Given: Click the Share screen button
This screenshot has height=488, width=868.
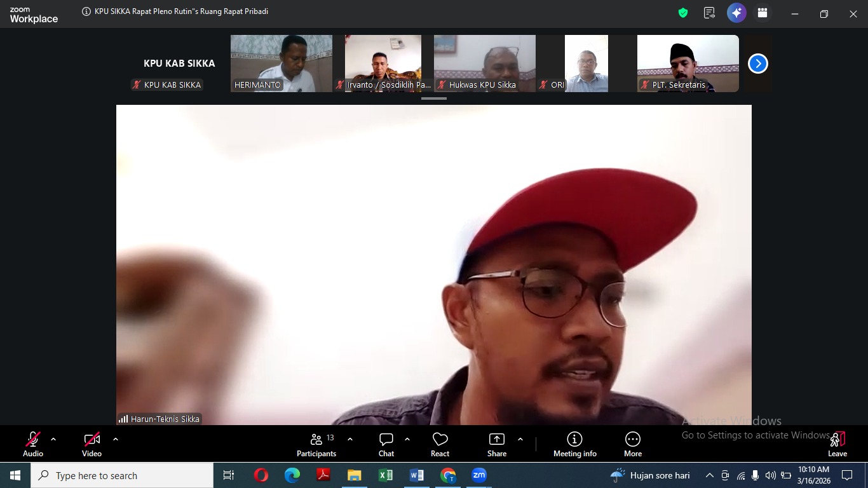Looking at the screenshot, I should pos(496,444).
